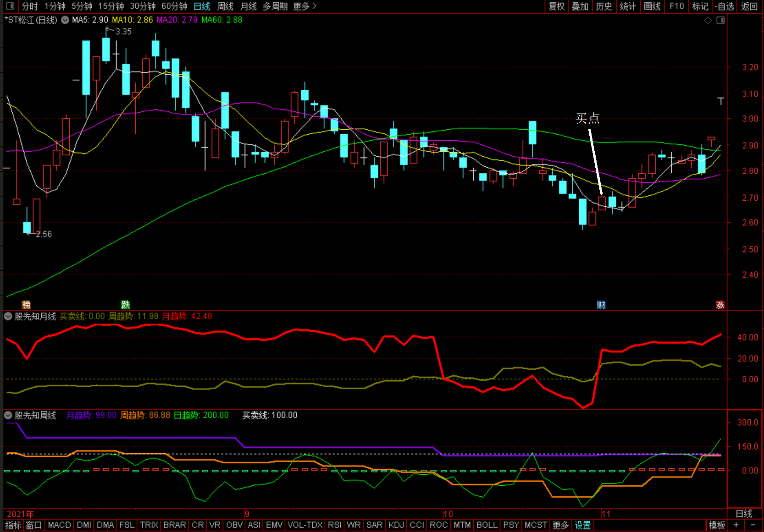Viewport: 764px width, 532px height.
Task: Open F10 company info
Action: (676, 6)
